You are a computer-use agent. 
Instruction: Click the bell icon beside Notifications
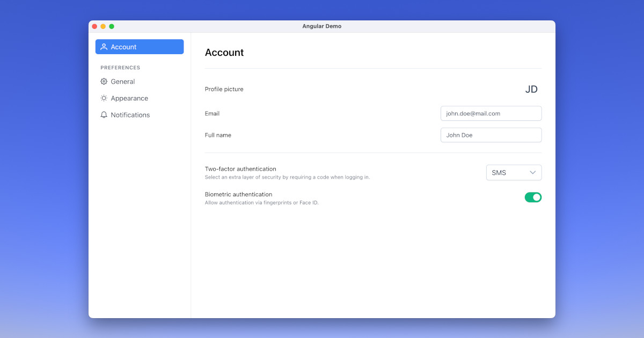(x=104, y=115)
